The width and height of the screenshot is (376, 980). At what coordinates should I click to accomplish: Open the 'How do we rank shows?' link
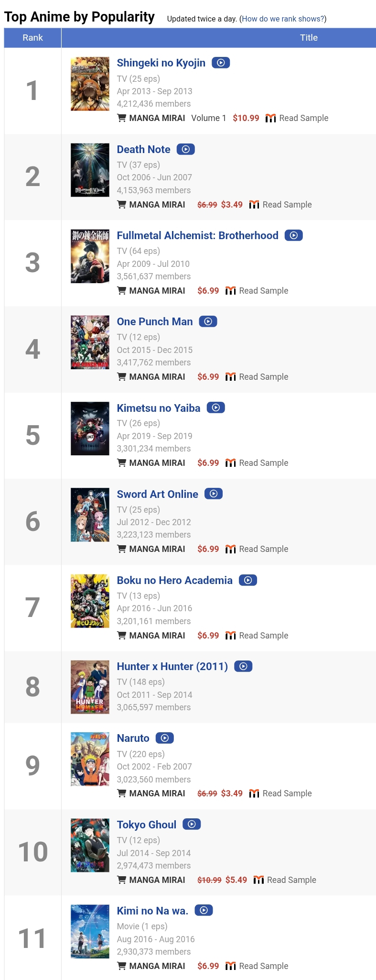283,19
